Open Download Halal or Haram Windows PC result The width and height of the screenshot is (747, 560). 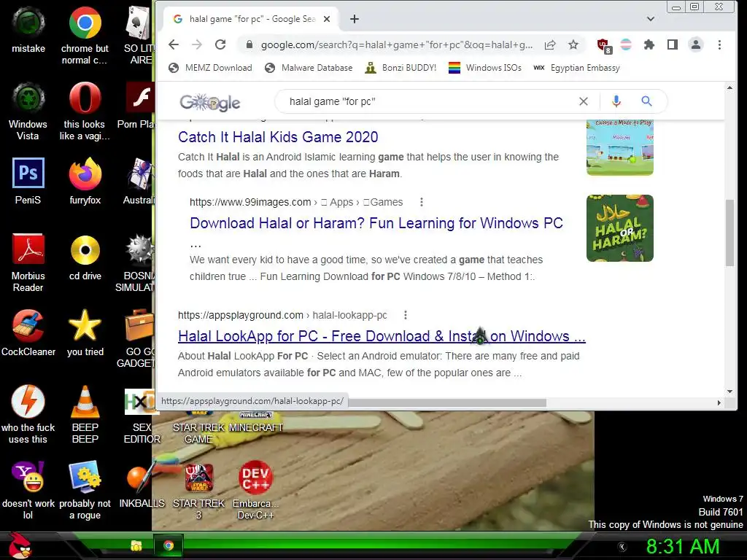pyautogui.click(x=376, y=223)
